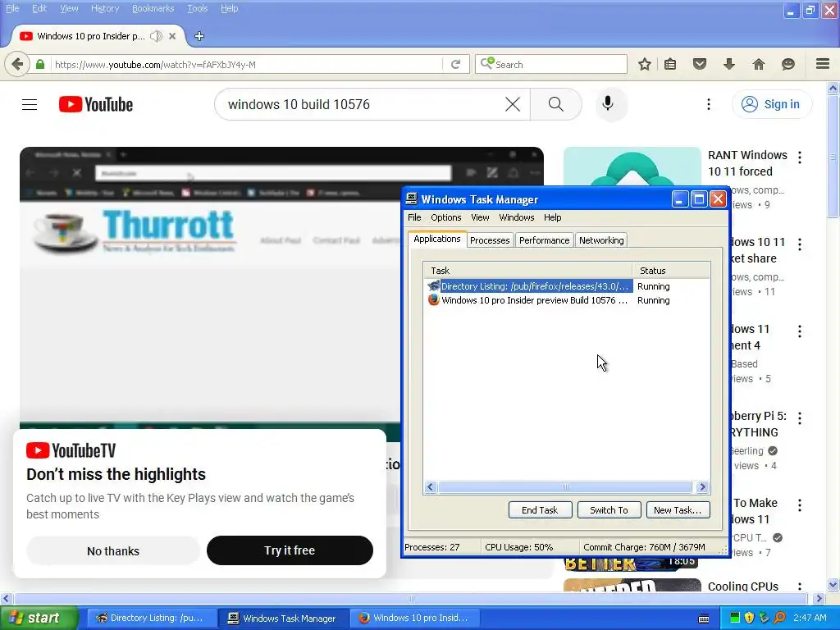This screenshot has width=840, height=630.
Task: Reload page with the refresh icon
Action: pyautogui.click(x=455, y=64)
